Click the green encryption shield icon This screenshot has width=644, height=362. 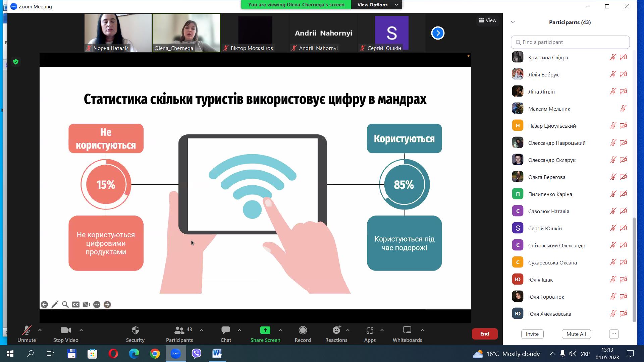click(16, 62)
